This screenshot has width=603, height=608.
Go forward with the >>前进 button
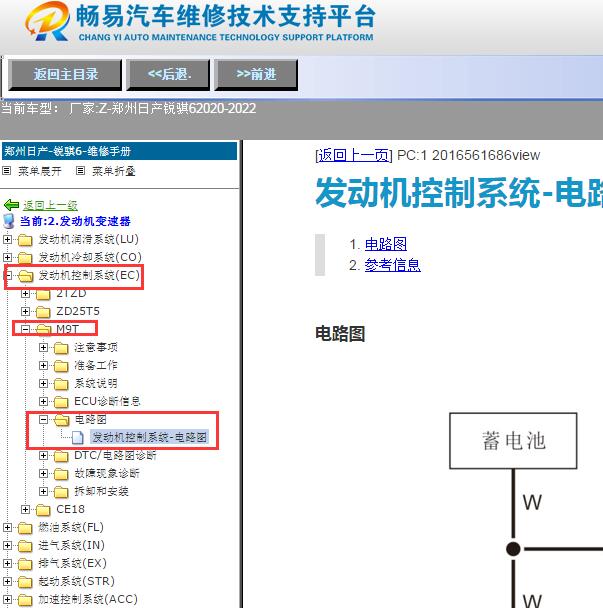tap(256, 74)
